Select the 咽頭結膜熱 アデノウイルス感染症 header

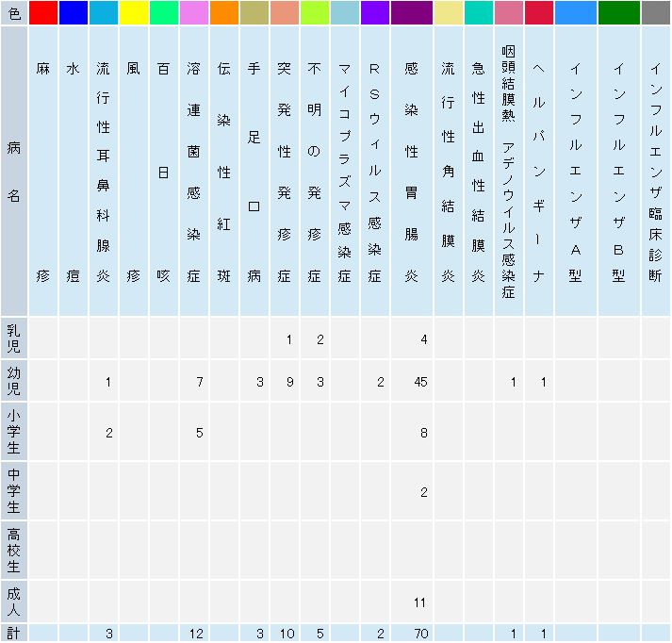509,171
